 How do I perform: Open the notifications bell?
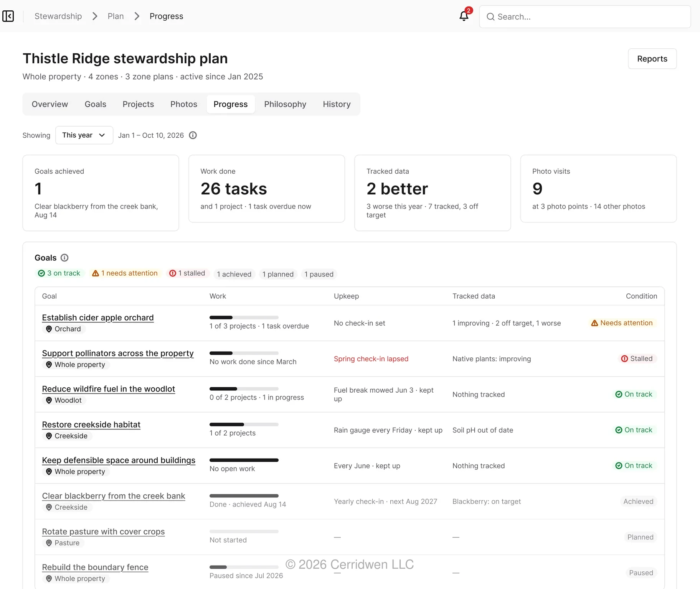(x=464, y=16)
